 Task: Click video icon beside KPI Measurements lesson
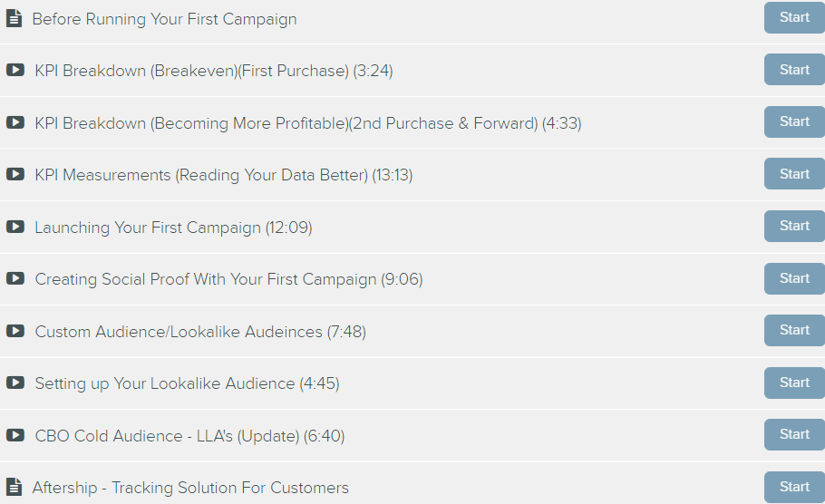point(15,174)
